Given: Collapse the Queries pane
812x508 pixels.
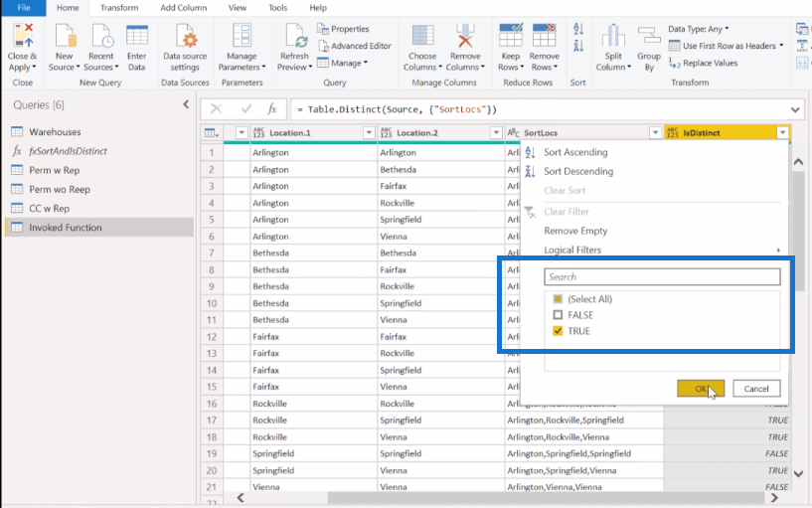Looking at the screenshot, I should [186, 104].
